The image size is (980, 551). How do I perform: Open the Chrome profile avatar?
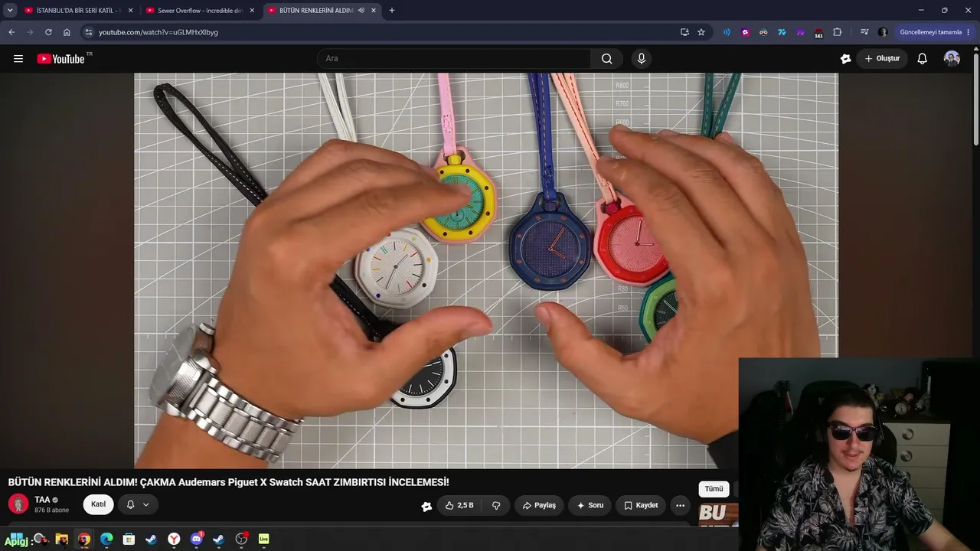click(x=883, y=32)
